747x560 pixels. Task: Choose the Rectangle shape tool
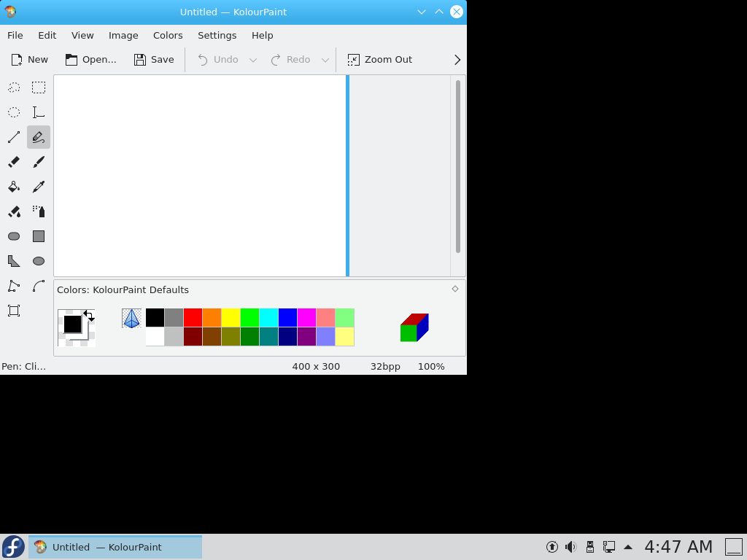pos(39,236)
